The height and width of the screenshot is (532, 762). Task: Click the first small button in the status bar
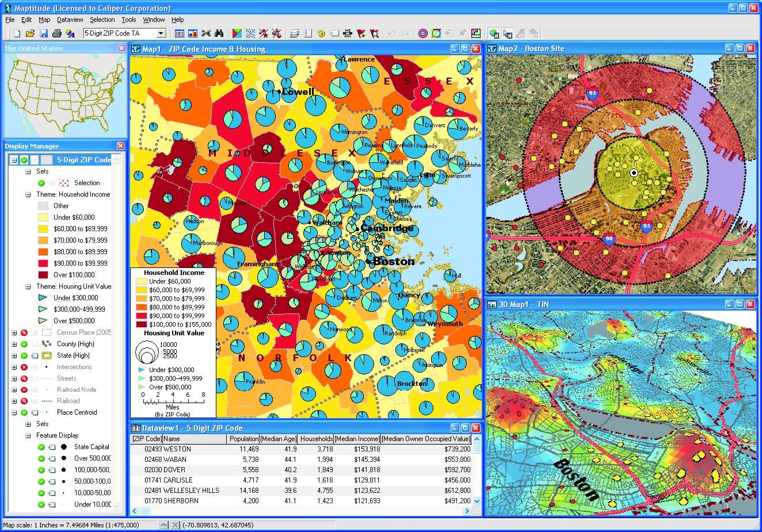[x=163, y=525]
